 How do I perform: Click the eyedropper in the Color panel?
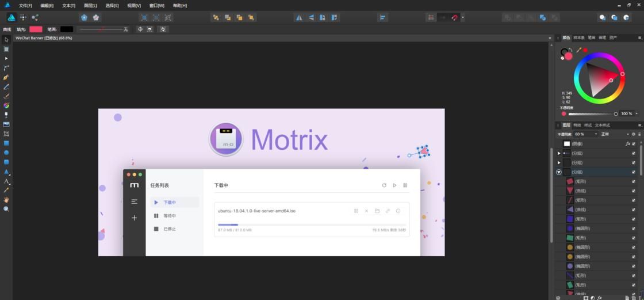578,50
